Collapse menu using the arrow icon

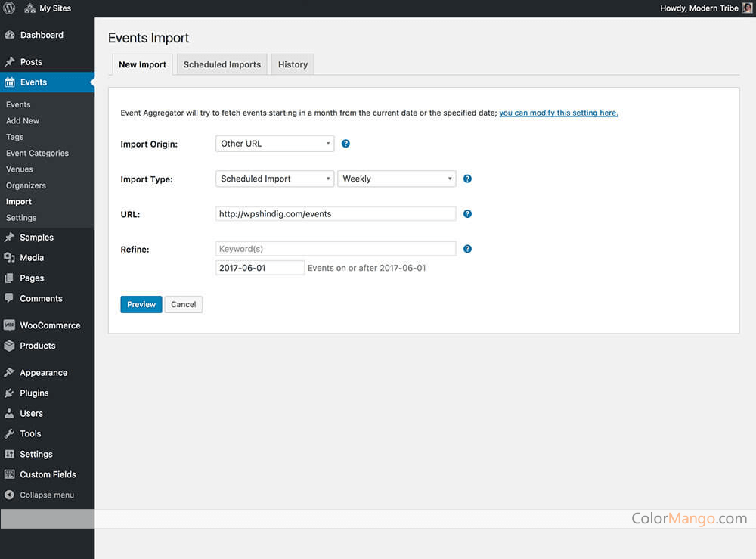coord(9,495)
